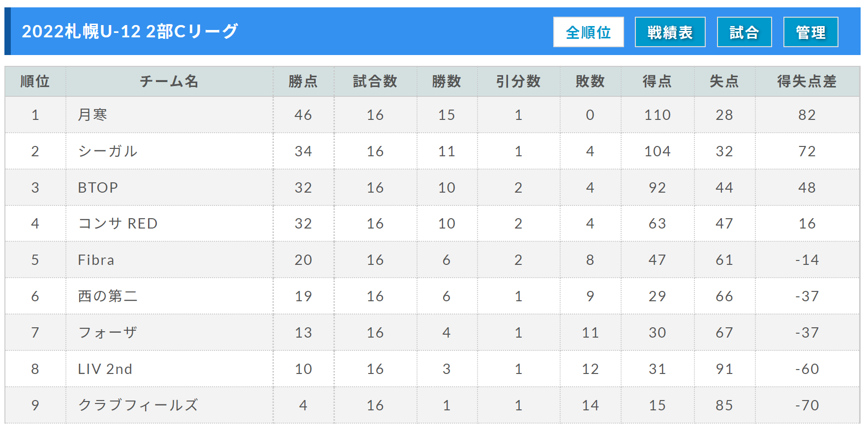Select team 月寒 in first row

(x=92, y=115)
